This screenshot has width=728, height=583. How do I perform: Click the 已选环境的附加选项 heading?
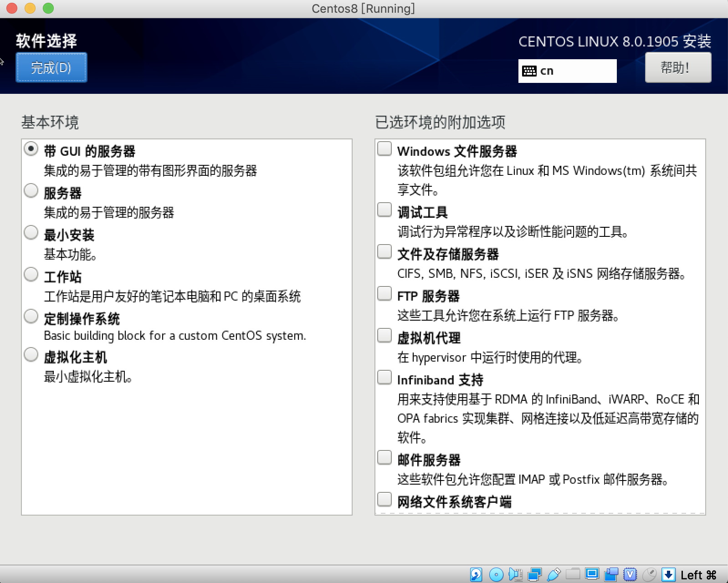coord(440,122)
